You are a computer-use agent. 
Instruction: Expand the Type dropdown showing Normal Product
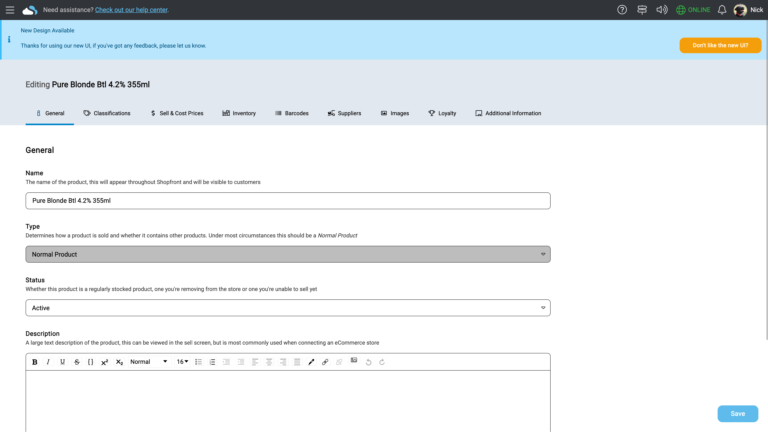[287, 254]
